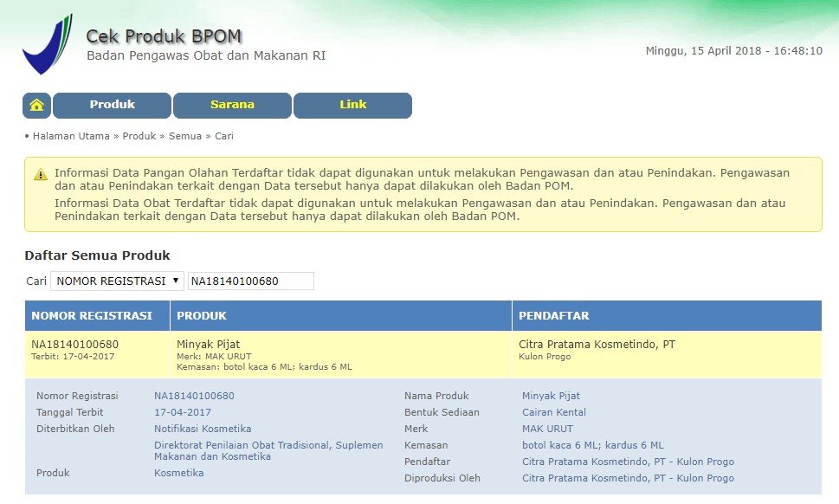Go home via the yellow house icon

coord(37,105)
